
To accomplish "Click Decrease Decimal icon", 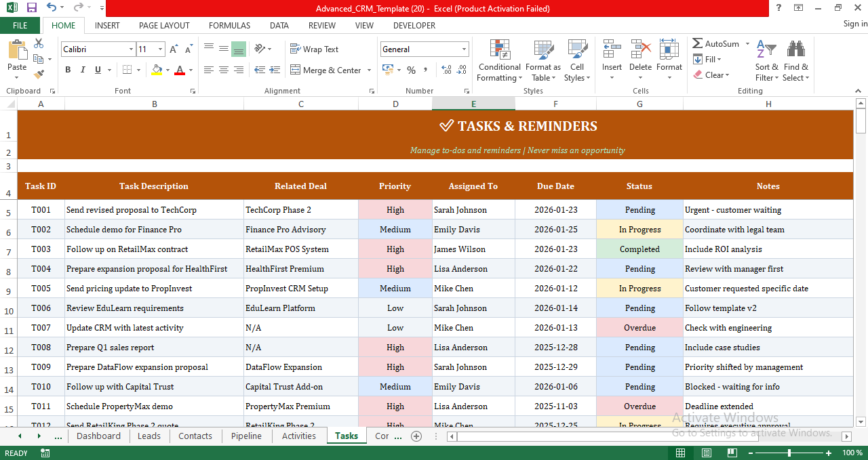I will pyautogui.click(x=462, y=70).
